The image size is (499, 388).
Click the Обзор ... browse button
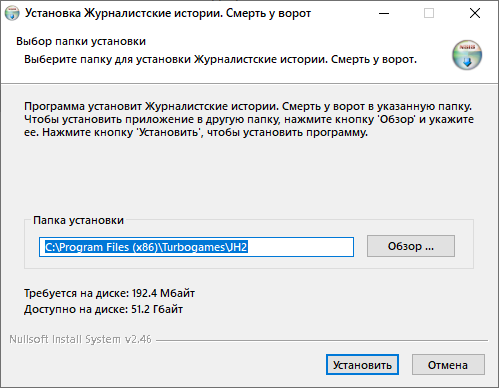411,246
